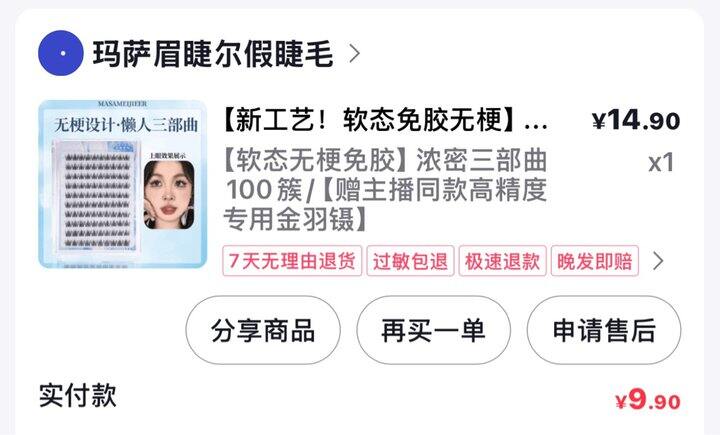Tap the 过敏包退 service tag

pyautogui.click(x=410, y=261)
